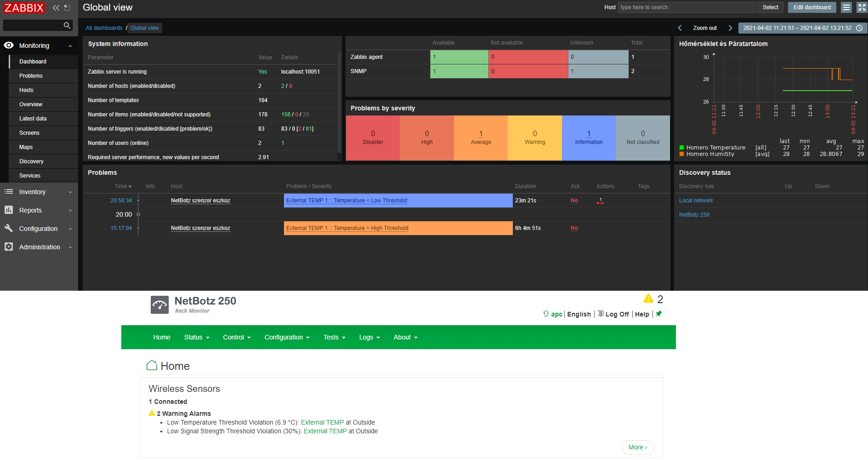The height and width of the screenshot is (460, 868).
Task: Click the sidebar search input field
Action: click(33, 25)
